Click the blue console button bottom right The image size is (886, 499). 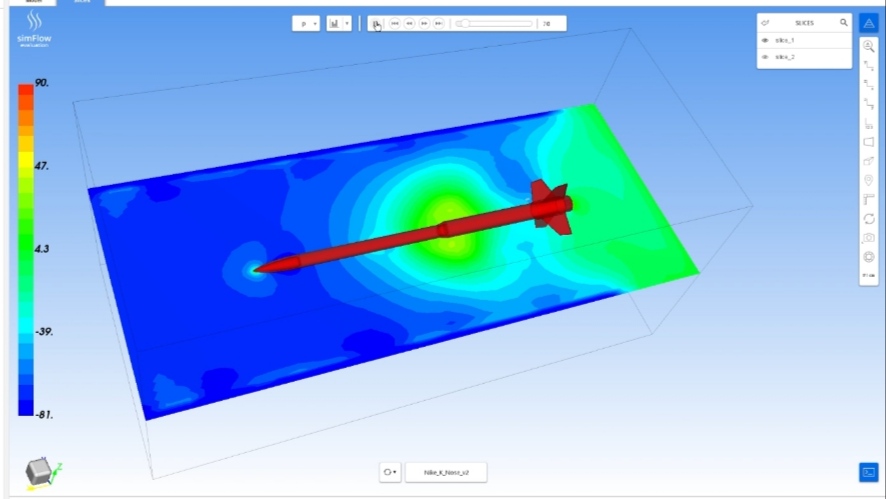868,472
